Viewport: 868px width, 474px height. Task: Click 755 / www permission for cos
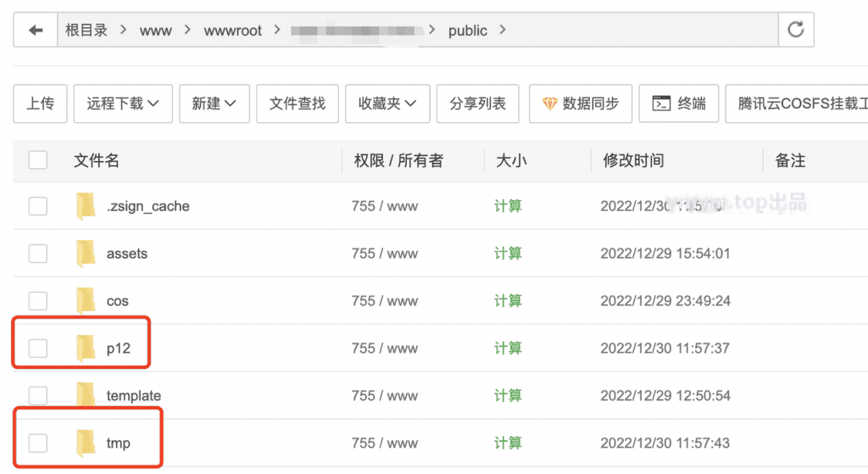(x=385, y=301)
